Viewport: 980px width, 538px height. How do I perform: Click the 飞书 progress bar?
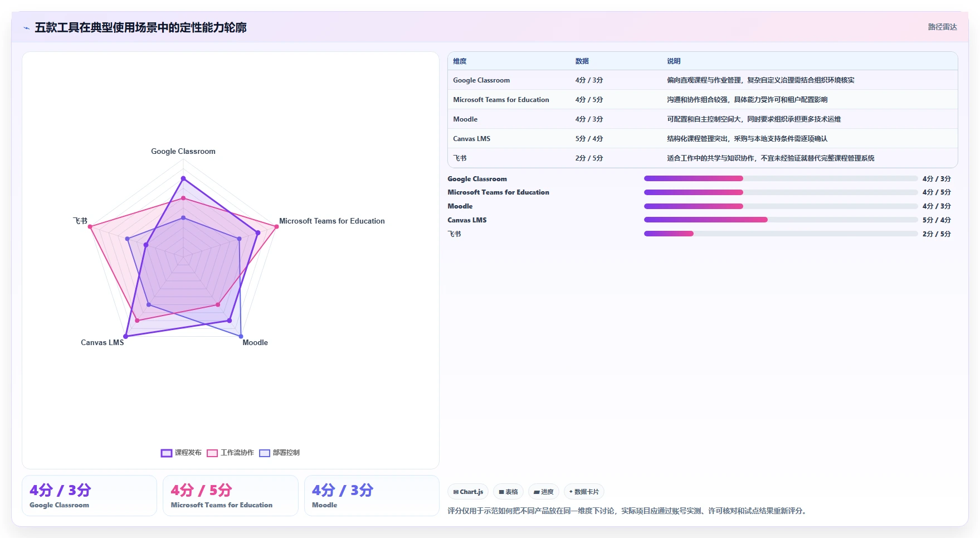[781, 234]
